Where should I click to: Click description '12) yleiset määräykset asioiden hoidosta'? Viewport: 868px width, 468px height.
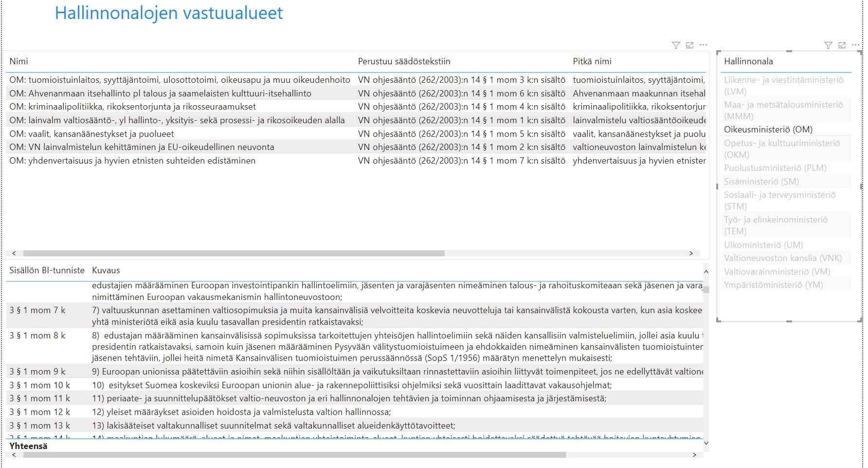[241, 412]
